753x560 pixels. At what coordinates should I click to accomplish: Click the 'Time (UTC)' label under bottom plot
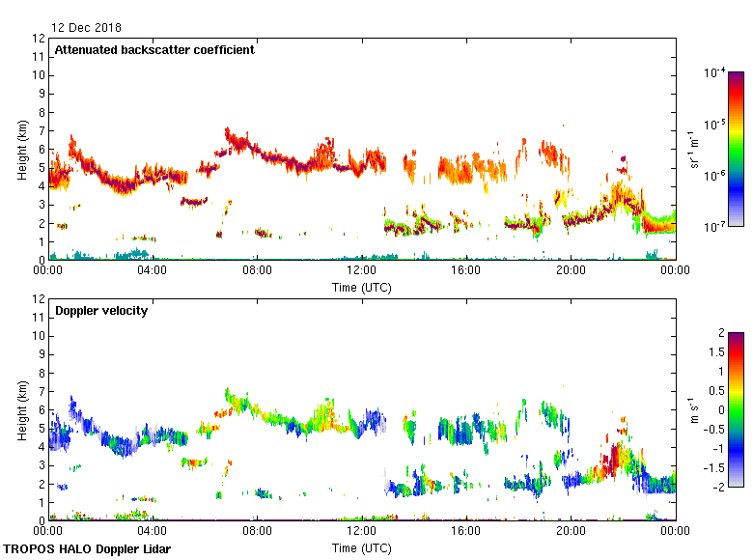point(362,548)
